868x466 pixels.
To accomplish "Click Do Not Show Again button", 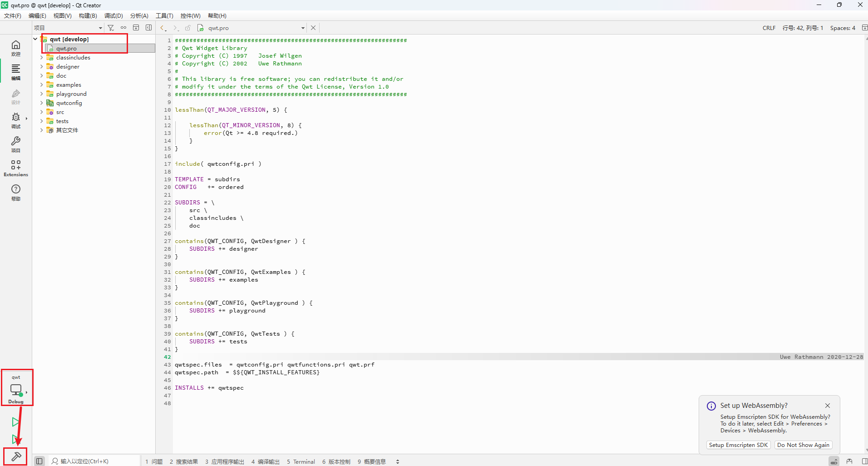I will [x=803, y=445].
